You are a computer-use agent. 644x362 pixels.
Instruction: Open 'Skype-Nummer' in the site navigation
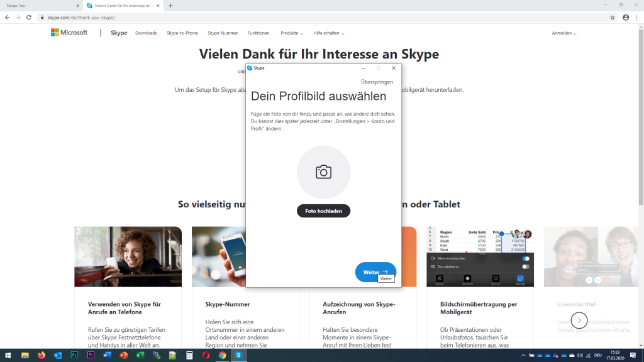pos(223,33)
